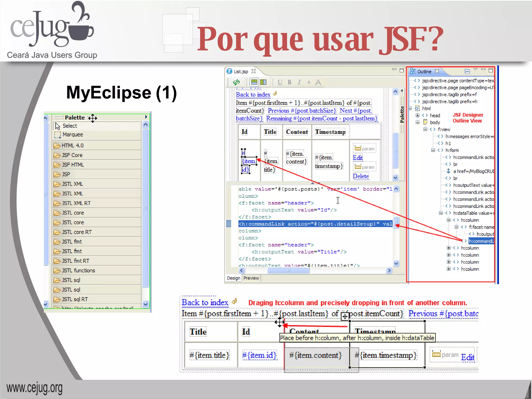Image resolution: width=532 pixels, height=399 pixels.
Task: Click the first param icon above Edit
Action: [x=358, y=149]
